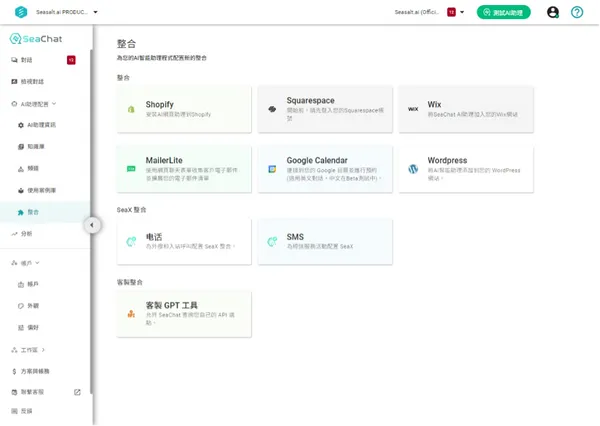Open the Seasalt.ai PRODUC... workspace dropdown
The width and height of the screenshot is (600, 426).
pos(67,12)
